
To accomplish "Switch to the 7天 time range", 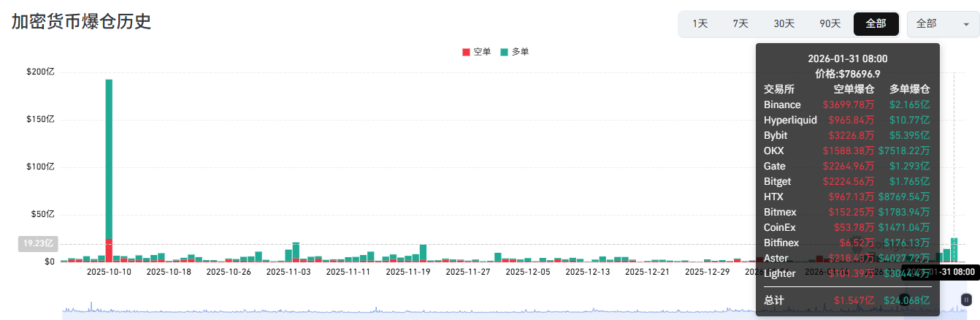I will [740, 23].
